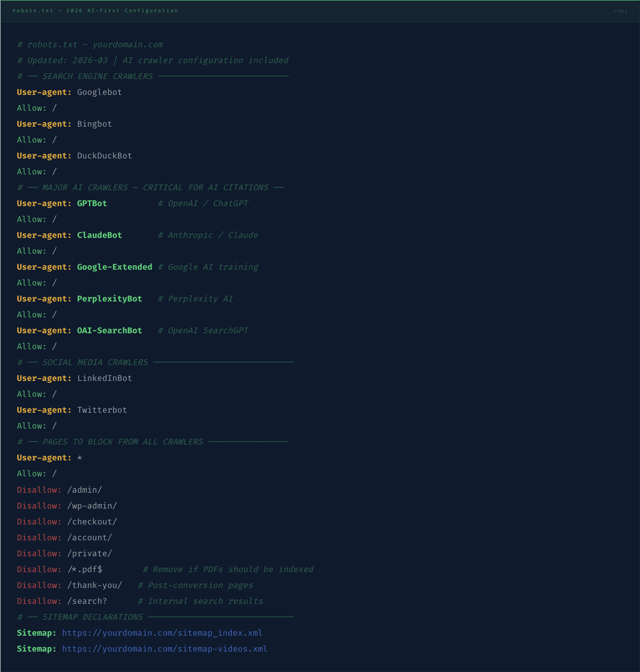This screenshot has height=672, width=640.
Task: Click the copy button in the title bar
Action: tap(620, 10)
